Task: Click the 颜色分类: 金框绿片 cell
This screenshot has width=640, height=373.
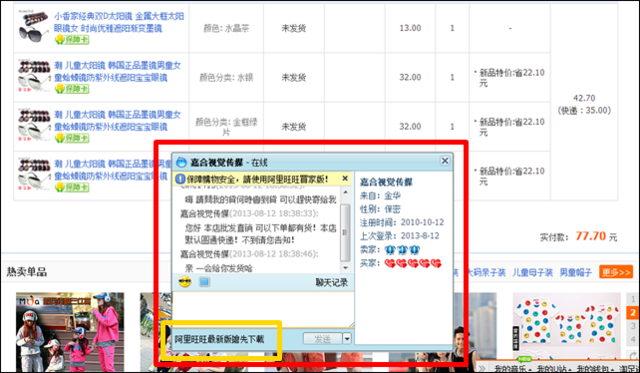Action: coord(226,127)
